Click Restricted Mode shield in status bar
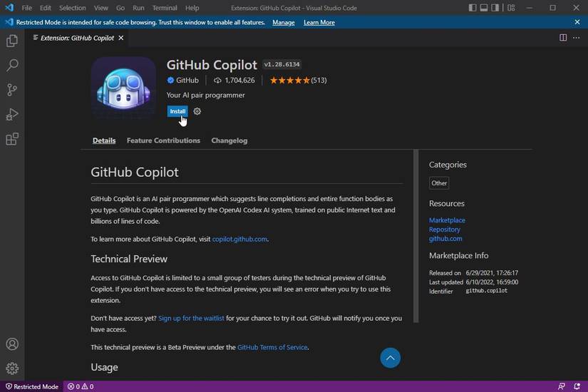The height and width of the screenshot is (392, 588). pyautogui.click(x=32, y=386)
